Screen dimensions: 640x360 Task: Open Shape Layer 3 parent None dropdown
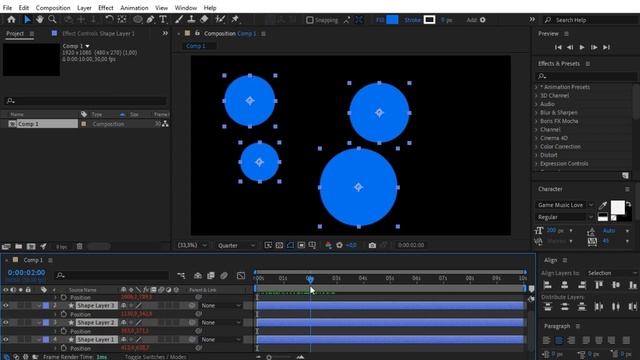click(x=220, y=306)
